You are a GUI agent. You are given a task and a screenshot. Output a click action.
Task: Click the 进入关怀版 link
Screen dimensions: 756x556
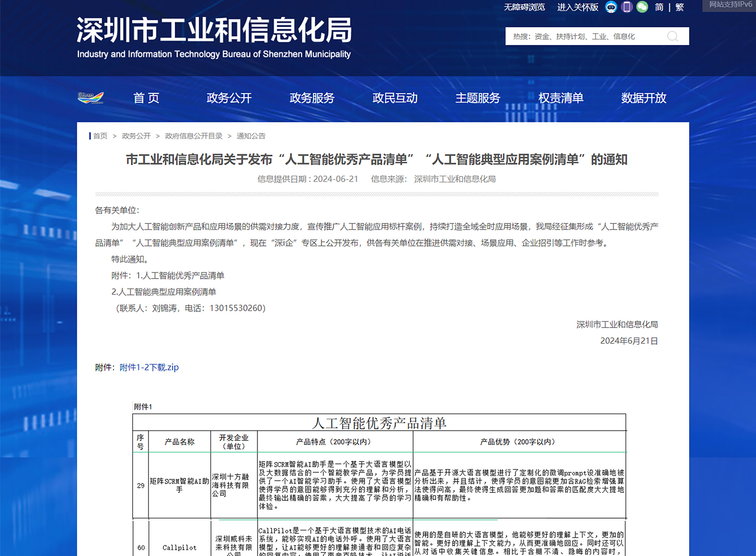point(577,7)
